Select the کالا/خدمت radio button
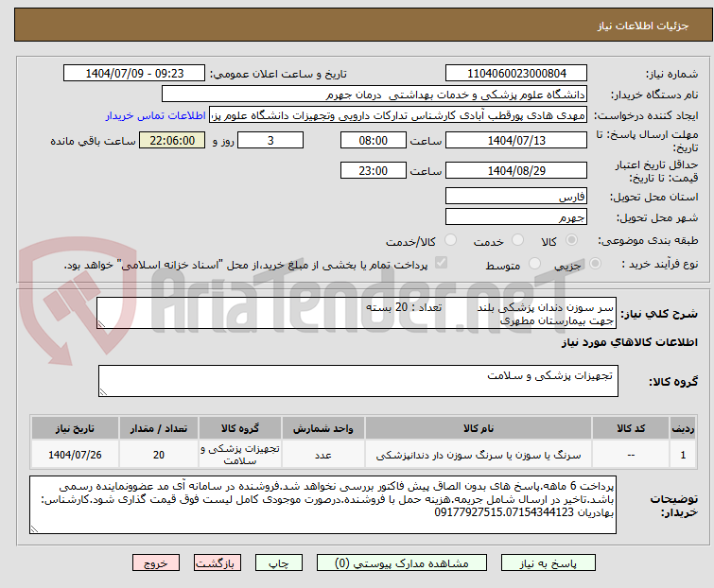This screenshot has width=714, height=588. (450, 240)
